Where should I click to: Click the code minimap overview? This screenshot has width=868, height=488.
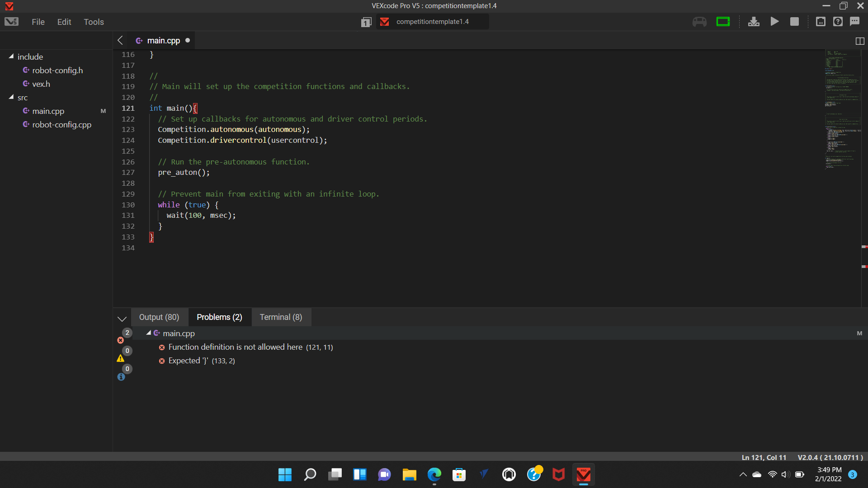[x=842, y=108]
